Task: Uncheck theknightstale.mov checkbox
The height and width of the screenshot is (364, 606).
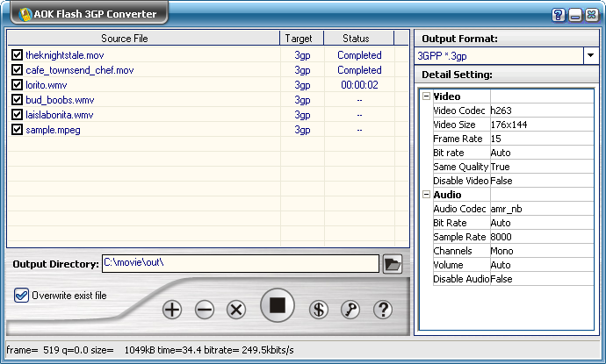Action: click(17, 54)
